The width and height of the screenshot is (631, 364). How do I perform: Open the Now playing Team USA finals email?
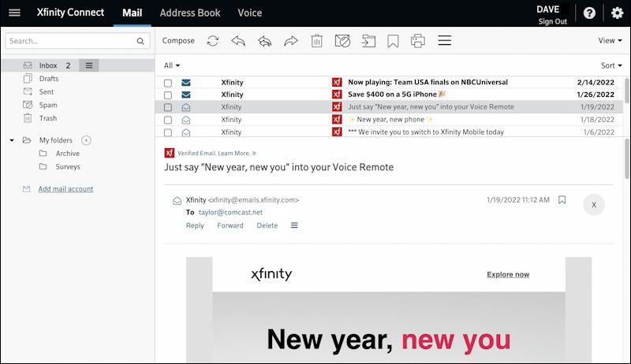click(389, 83)
